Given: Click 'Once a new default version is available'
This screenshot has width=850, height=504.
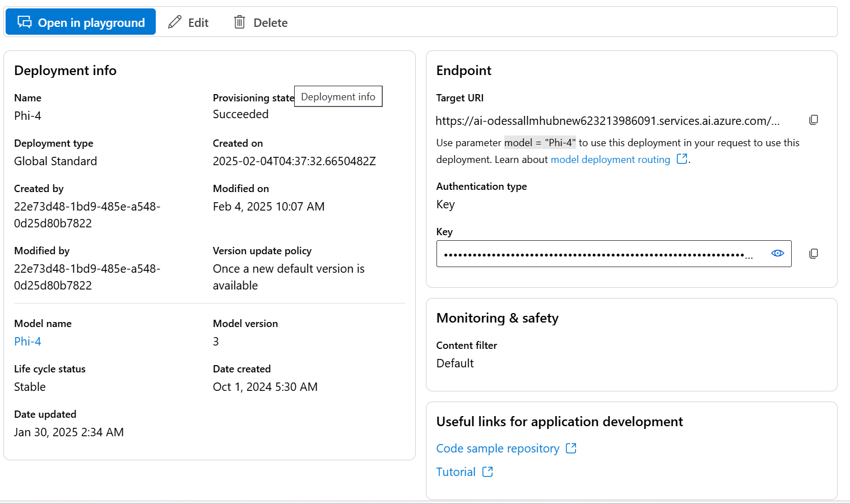Looking at the screenshot, I should tap(289, 277).
